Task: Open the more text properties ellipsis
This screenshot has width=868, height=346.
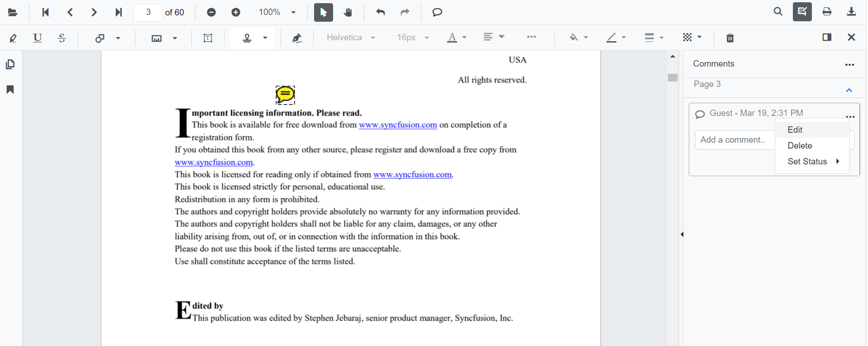Action: click(x=532, y=37)
